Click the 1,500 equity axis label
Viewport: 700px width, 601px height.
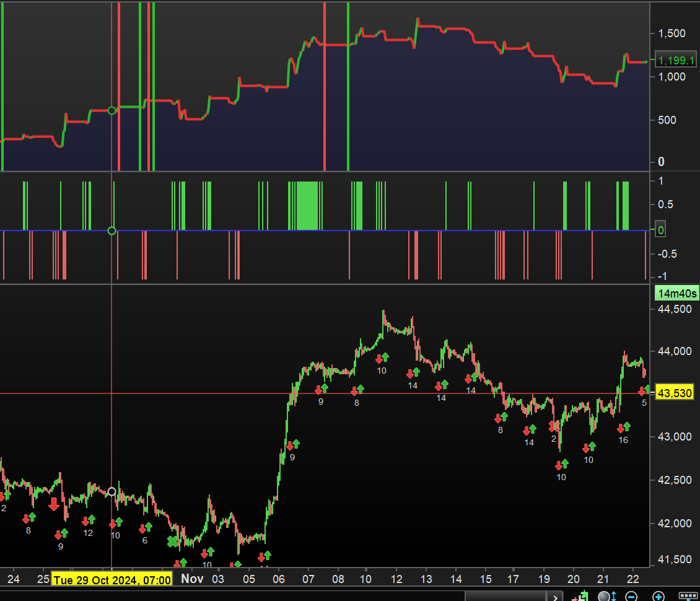(x=672, y=33)
